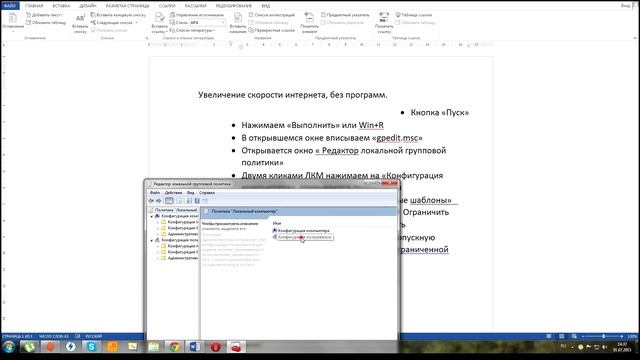
Task: Switch to Read Mode view in the status bar
Action: 549,336
